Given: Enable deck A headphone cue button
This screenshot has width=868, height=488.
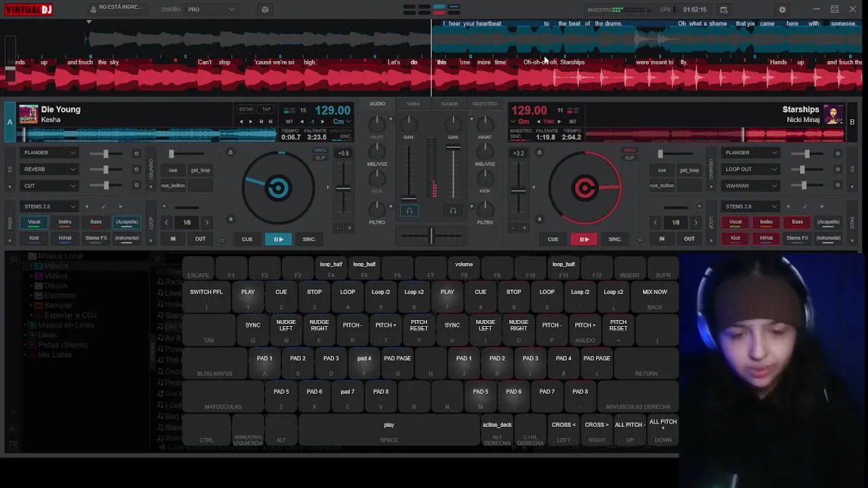Looking at the screenshot, I should 409,211.
